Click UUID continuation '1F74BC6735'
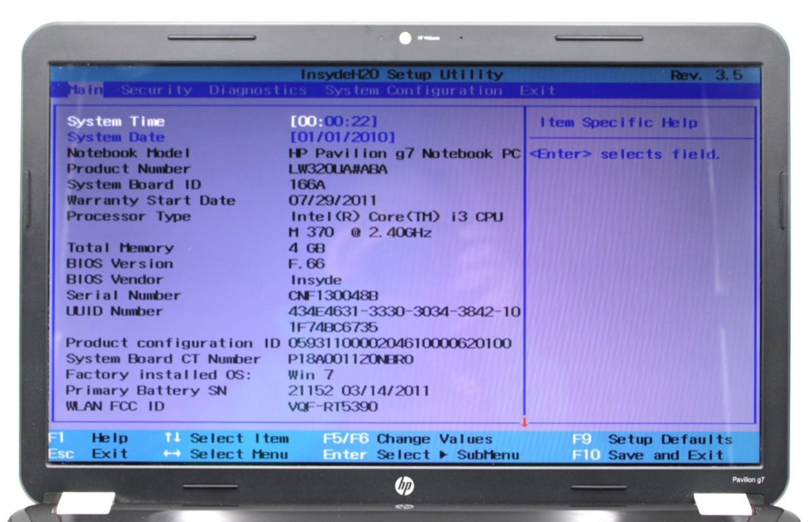This screenshot has height=522, width=812. (x=333, y=327)
